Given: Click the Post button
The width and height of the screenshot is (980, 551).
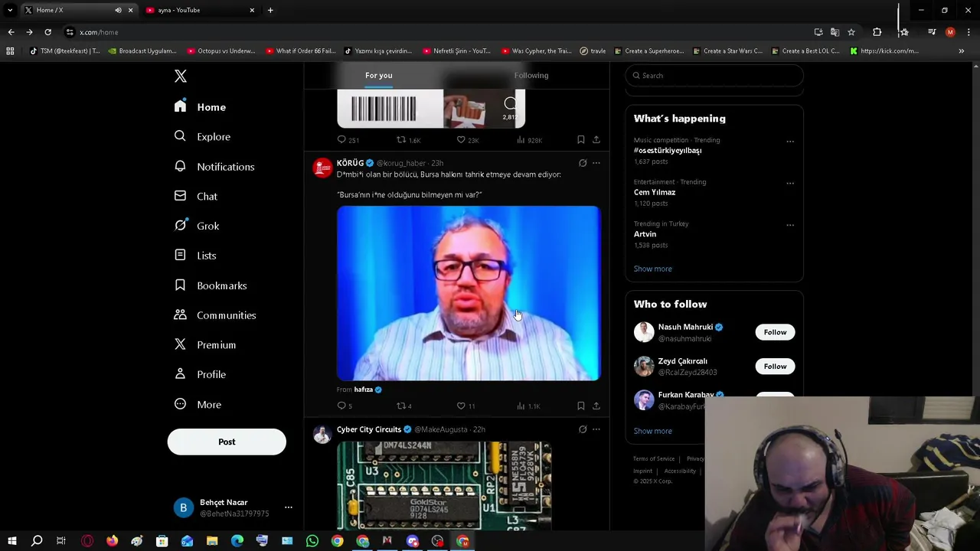Looking at the screenshot, I should pos(227,442).
